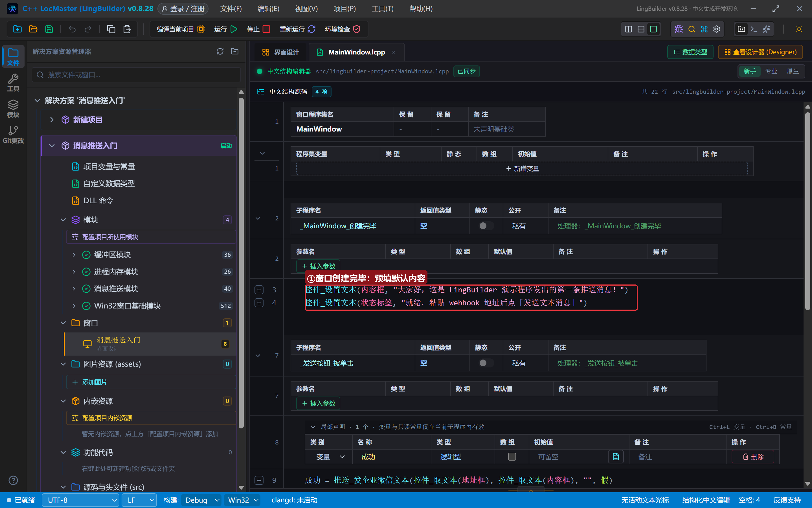The width and height of the screenshot is (812, 508).
Task: Open the LF line ending dropdown
Action: [x=139, y=500]
